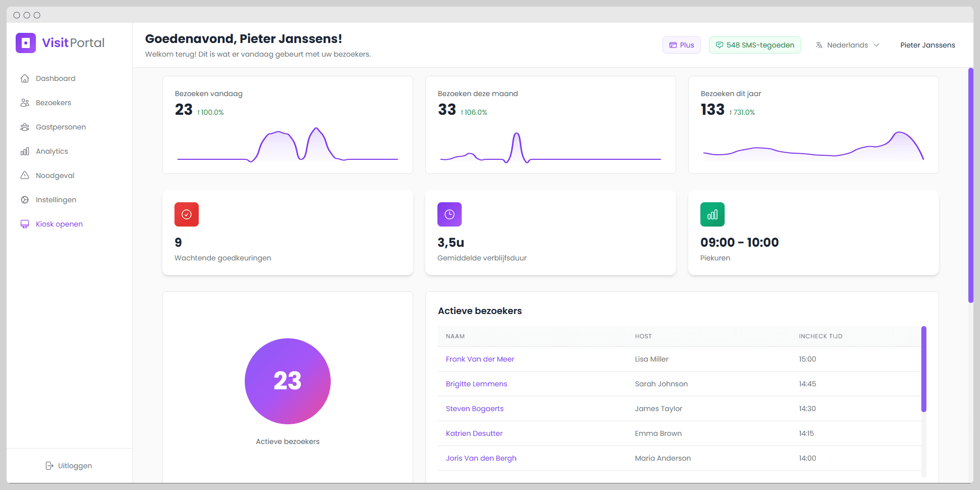
Task: Open Noodgeval via the warning icon
Action: tap(25, 175)
